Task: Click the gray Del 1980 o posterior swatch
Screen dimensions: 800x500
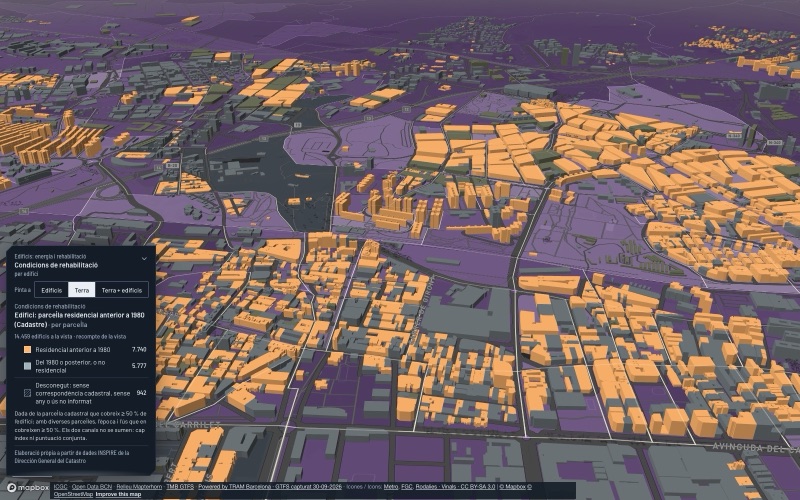Action: (28, 366)
